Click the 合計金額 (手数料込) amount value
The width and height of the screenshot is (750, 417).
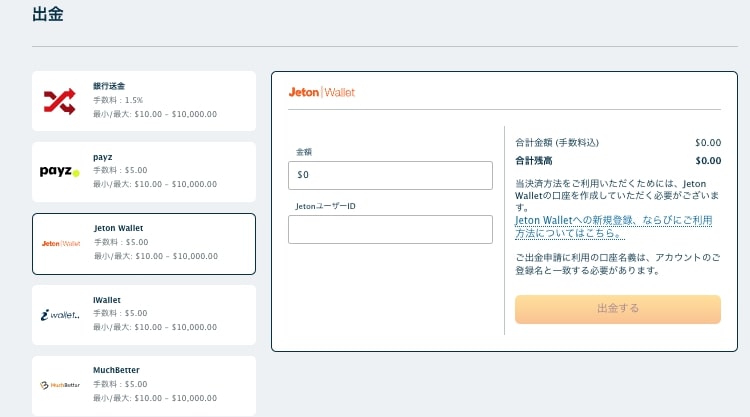(x=707, y=143)
